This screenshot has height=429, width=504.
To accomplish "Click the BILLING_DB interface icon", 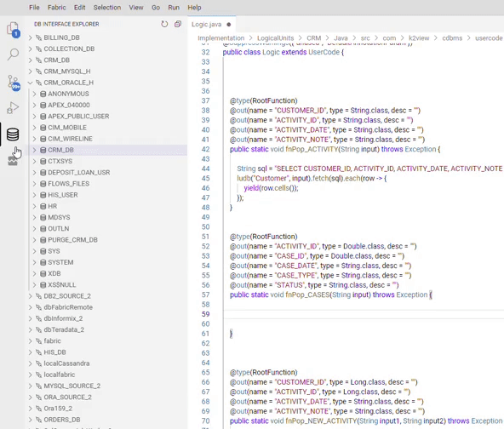I will click(x=38, y=37).
